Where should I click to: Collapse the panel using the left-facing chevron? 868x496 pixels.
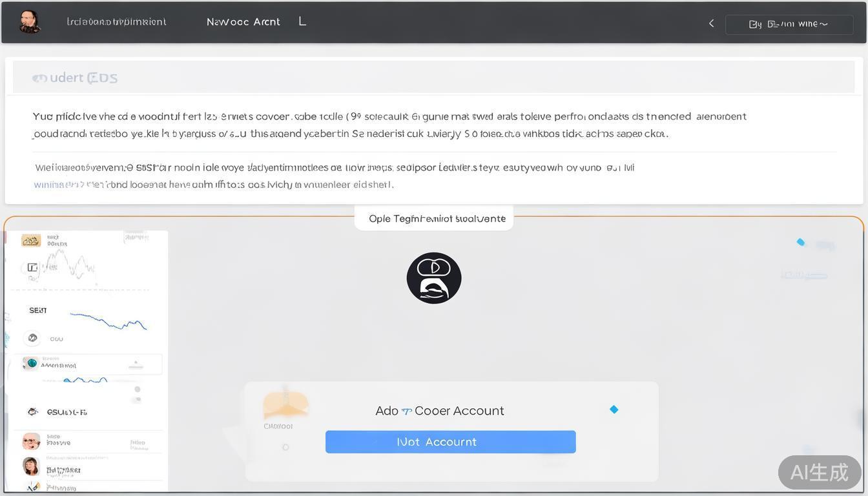click(710, 23)
